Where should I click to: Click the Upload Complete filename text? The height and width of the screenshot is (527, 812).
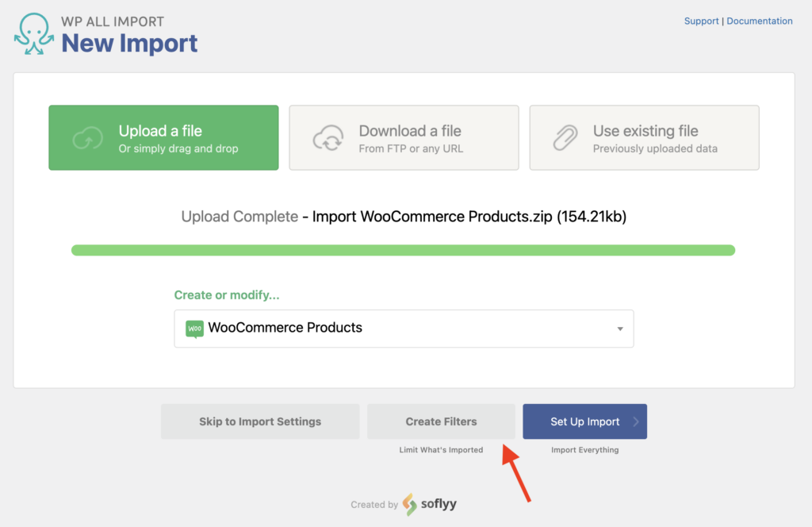click(404, 216)
